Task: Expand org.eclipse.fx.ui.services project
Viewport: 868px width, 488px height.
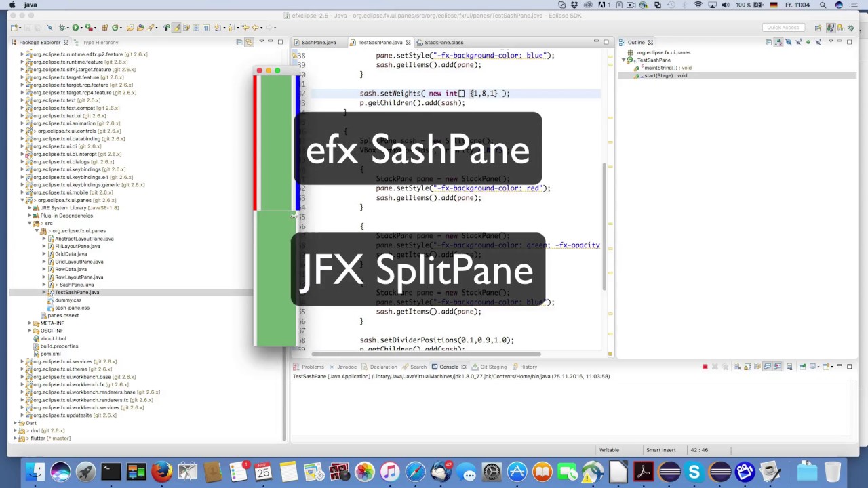Action: [22, 361]
